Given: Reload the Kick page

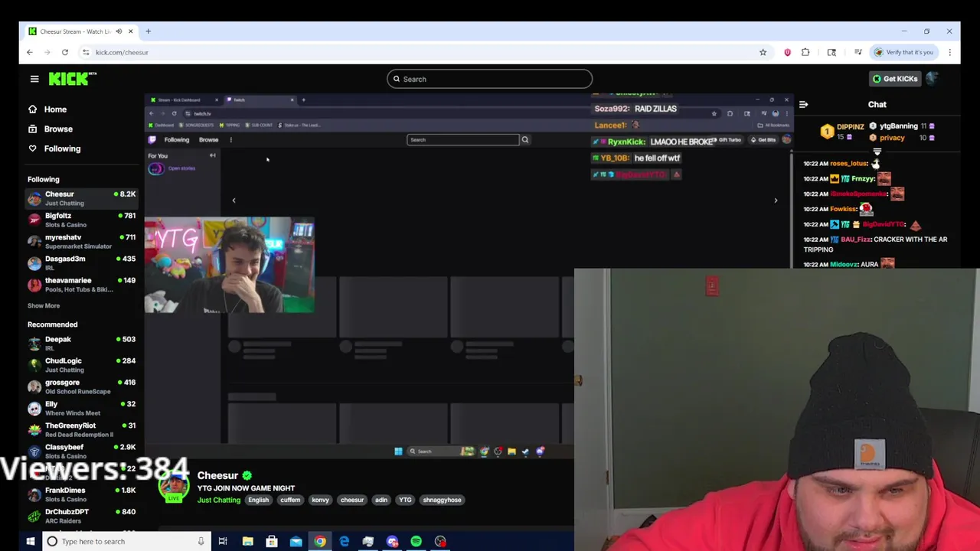Looking at the screenshot, I should 65,52.
